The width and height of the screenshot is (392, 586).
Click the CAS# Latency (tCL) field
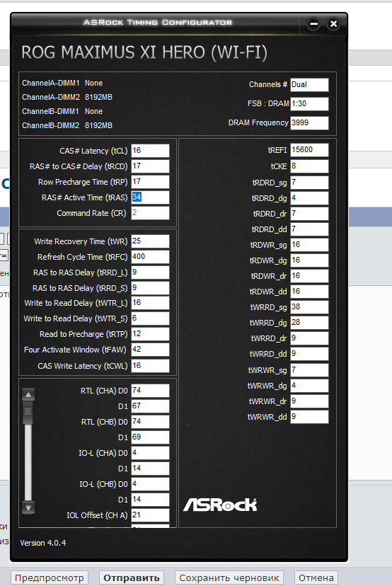tap(150, 151)
